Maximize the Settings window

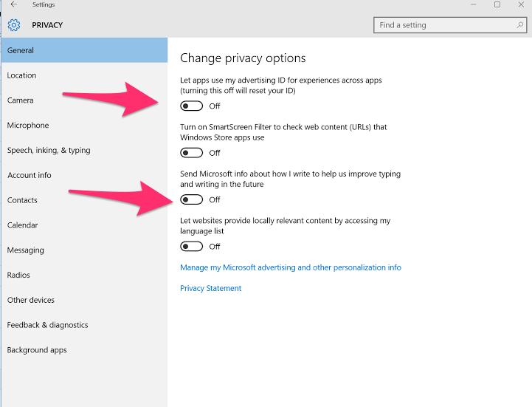point(497,4)
